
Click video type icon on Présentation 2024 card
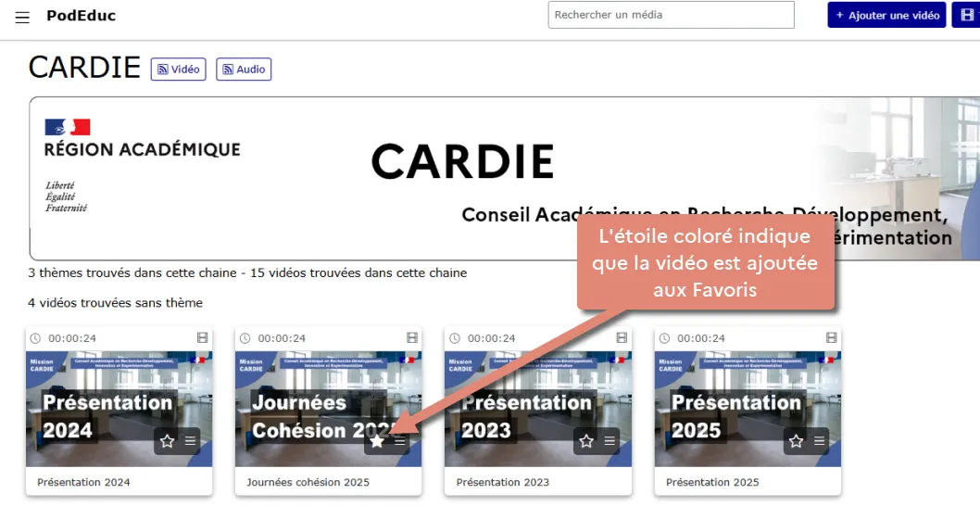203,337
